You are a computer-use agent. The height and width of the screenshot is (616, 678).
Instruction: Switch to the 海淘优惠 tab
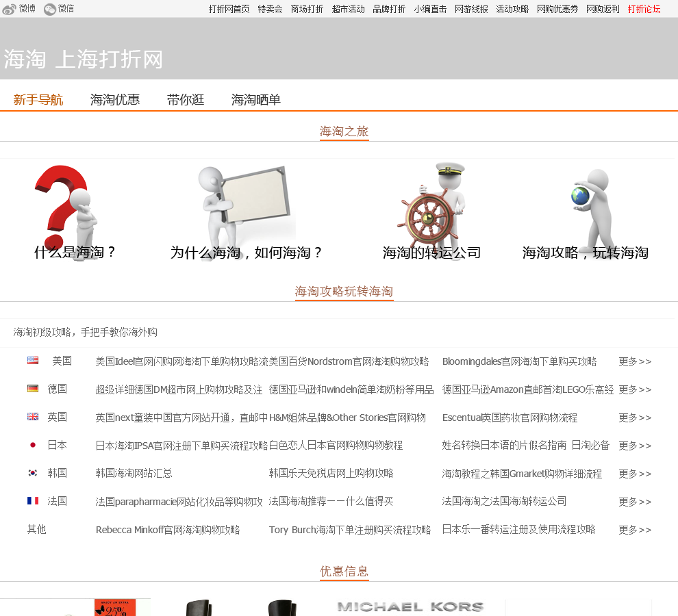pos(115,100)
